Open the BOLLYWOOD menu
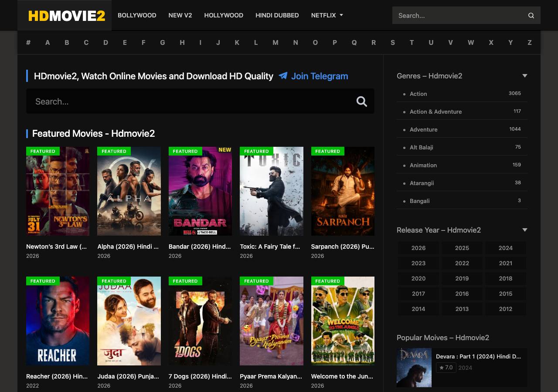 (x=137, y=15)
